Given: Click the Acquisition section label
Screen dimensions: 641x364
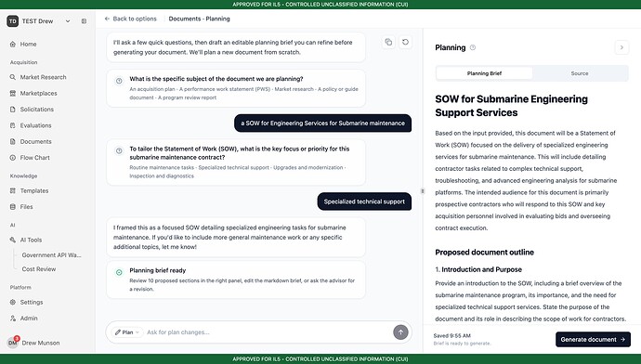Looking at the screenshot, I should pyautogui.click(x=24, y=62).
